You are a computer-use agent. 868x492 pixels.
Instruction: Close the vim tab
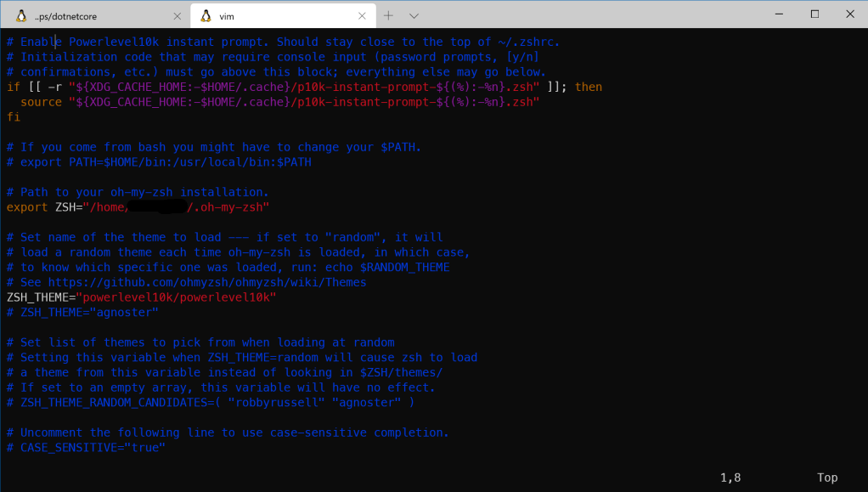tap(362, 15)
